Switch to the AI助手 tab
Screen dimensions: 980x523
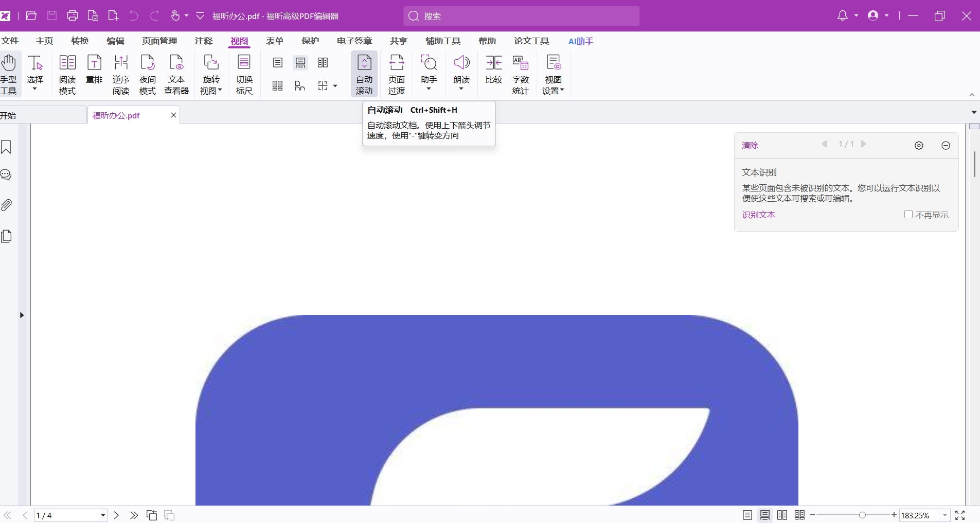pos(581,41)
